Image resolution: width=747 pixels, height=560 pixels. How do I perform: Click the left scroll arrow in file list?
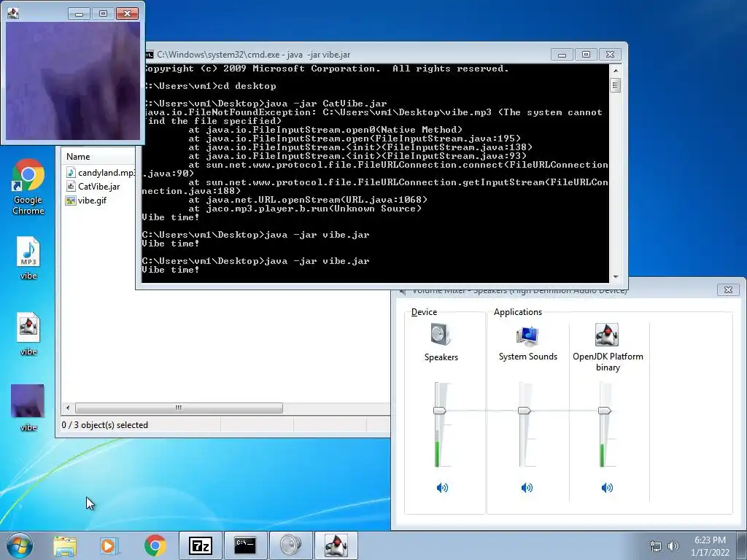pyautogui.click(x=68, y=408)
